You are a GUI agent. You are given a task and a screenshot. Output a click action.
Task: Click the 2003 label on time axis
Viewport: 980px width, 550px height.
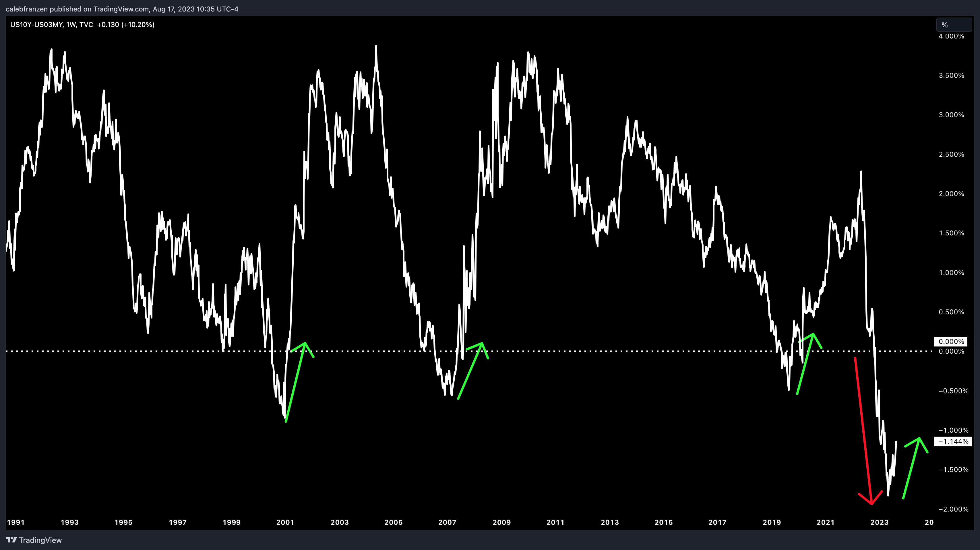[x=340, y=522]
